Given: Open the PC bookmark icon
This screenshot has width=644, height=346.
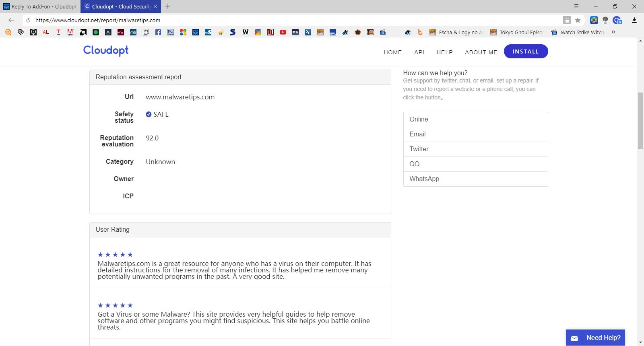Looking at the screenshot, I should 171,32.
